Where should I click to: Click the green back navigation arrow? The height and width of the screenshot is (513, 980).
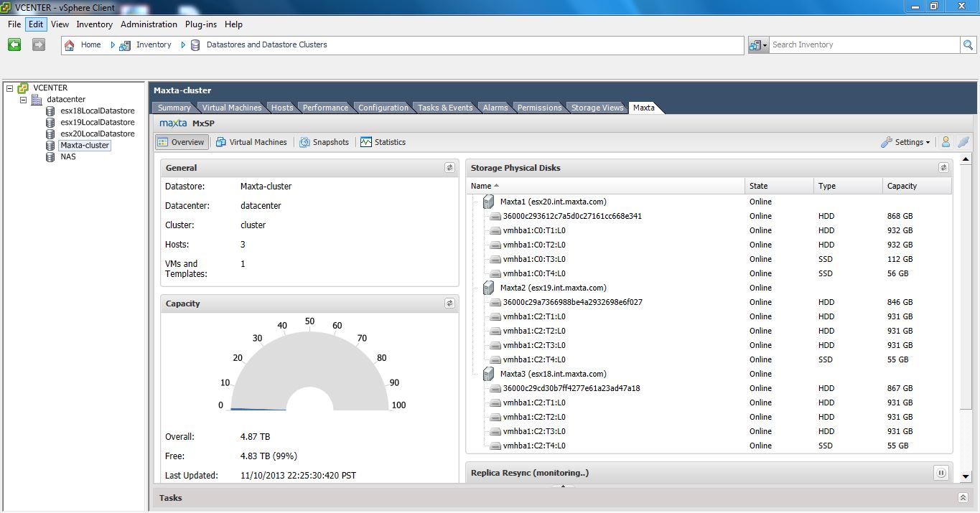click(14, 44)
